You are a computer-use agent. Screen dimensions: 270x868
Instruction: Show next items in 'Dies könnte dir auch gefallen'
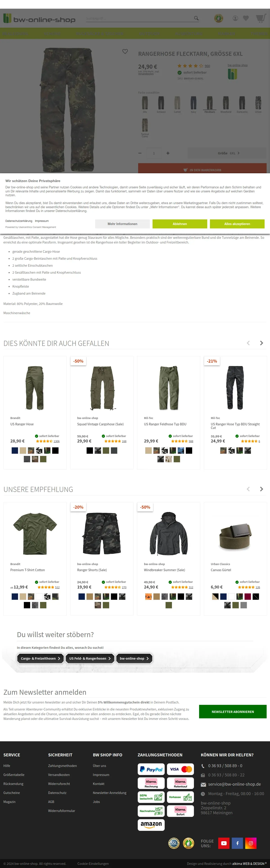click(x=261, y=343)
